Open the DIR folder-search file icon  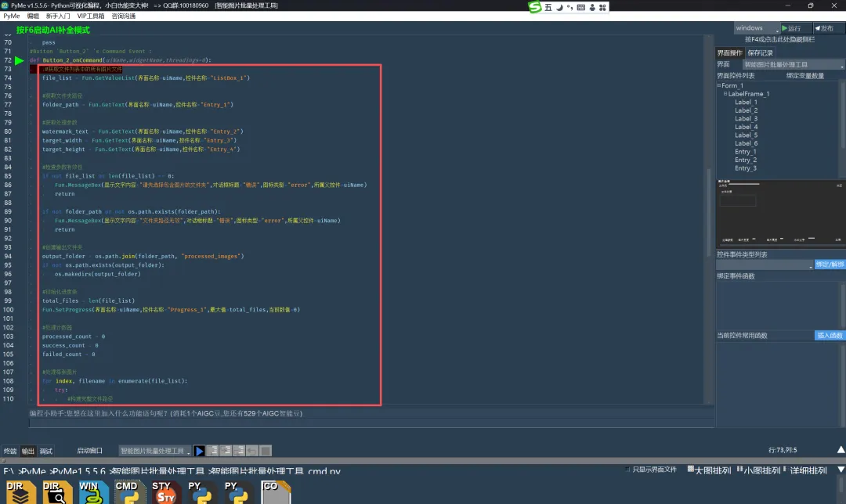coord(57,491)
